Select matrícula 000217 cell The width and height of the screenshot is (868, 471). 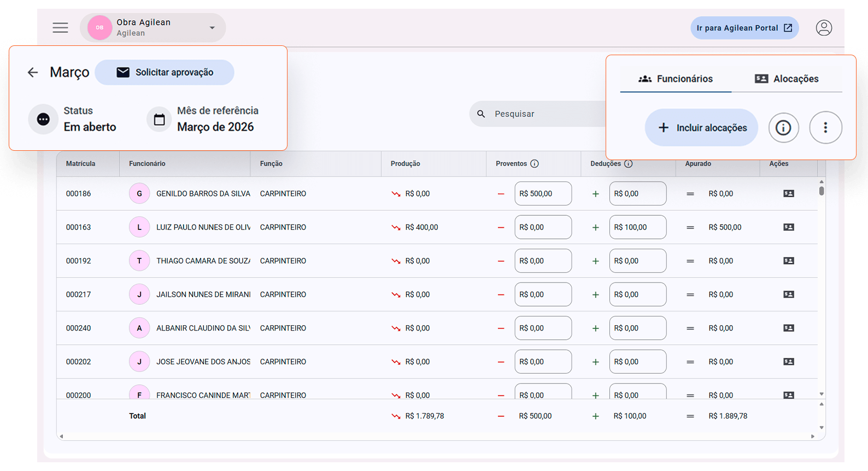coord(78,295)
